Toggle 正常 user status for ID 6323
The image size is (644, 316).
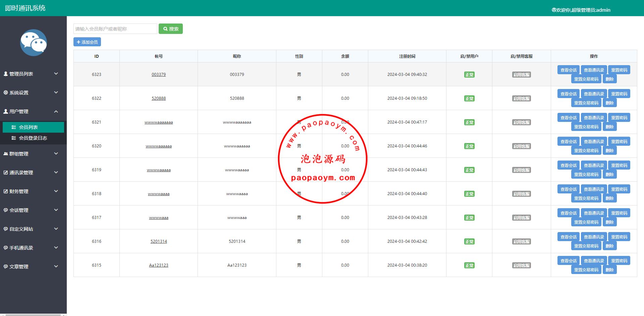469,75
